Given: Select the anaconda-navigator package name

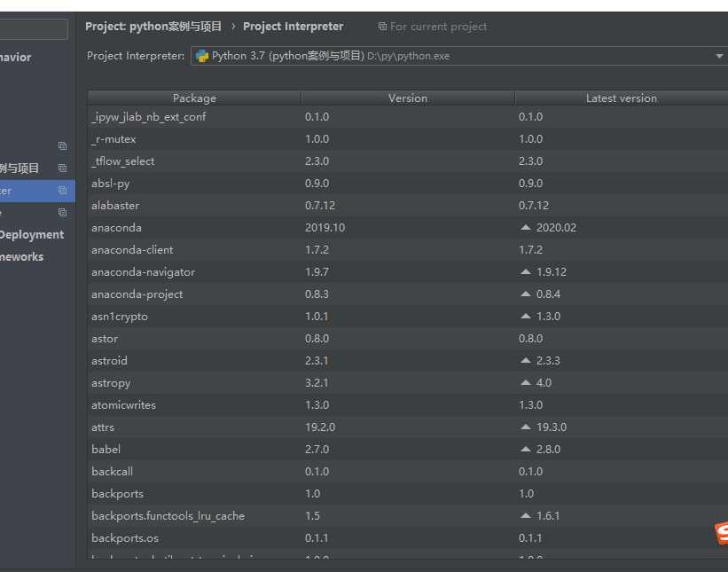Looking at the screenshot, I should pos(143,272).
